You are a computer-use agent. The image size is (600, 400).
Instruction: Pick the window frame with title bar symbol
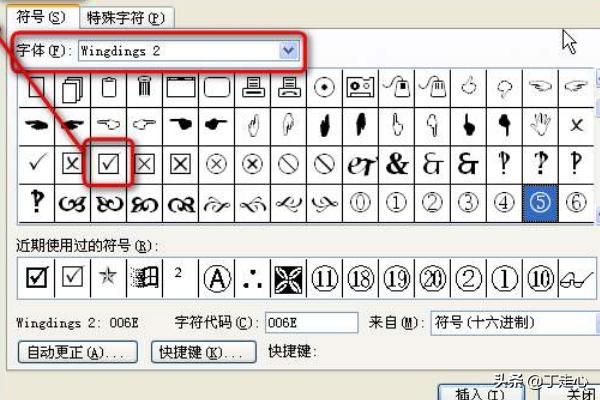tap(181, 87)
